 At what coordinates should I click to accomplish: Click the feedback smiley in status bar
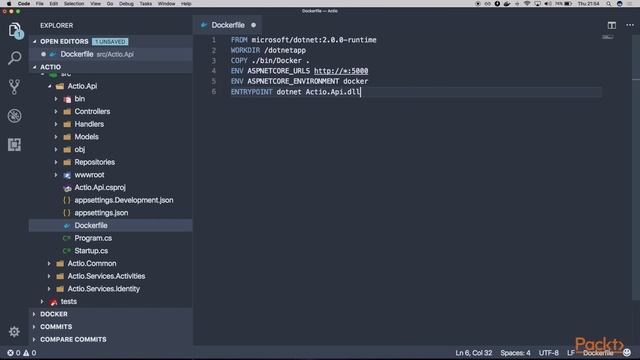[x=627, y=353]
